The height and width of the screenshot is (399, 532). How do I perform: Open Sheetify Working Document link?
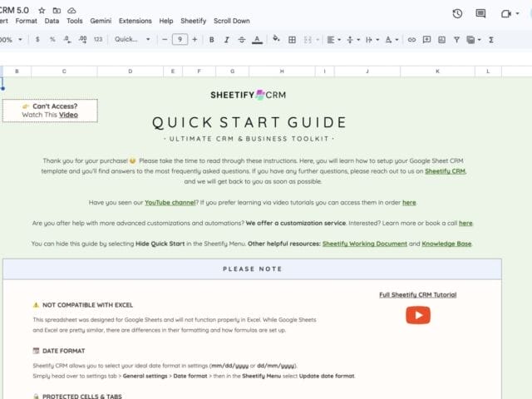pos(365,244)
